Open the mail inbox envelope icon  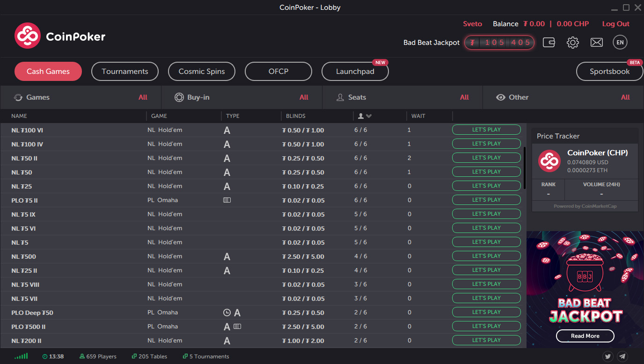click(596, 43)
